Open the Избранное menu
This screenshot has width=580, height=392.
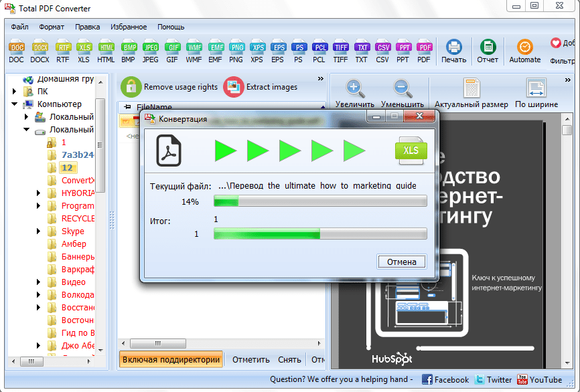tap(129, 27)
